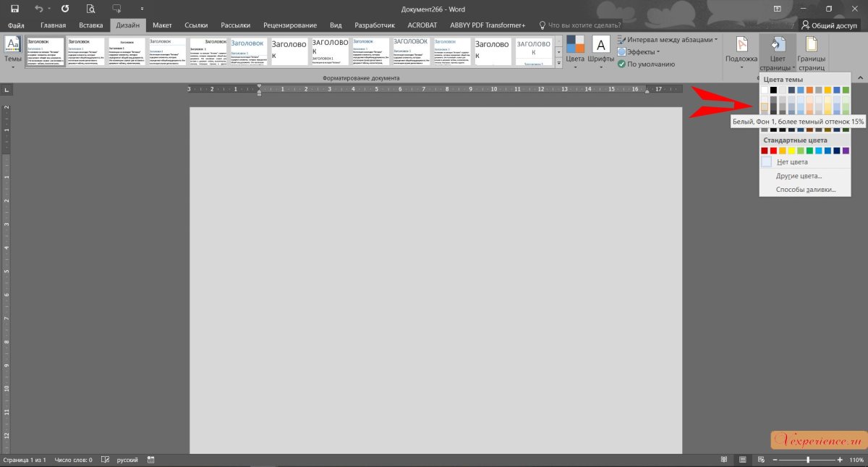Switch to the Главная tab

(53, 25)
